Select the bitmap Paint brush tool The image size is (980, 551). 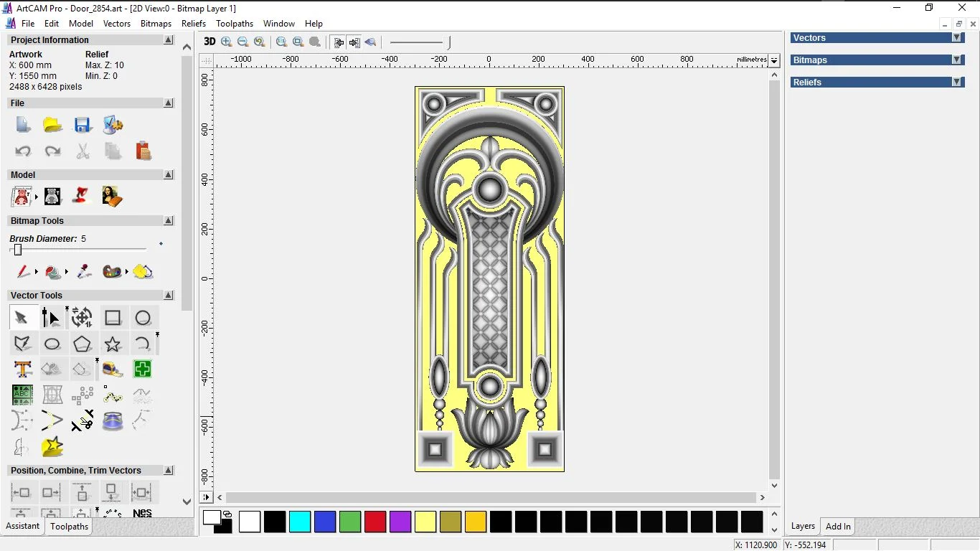pyautogui.click(x=23, y=272)
